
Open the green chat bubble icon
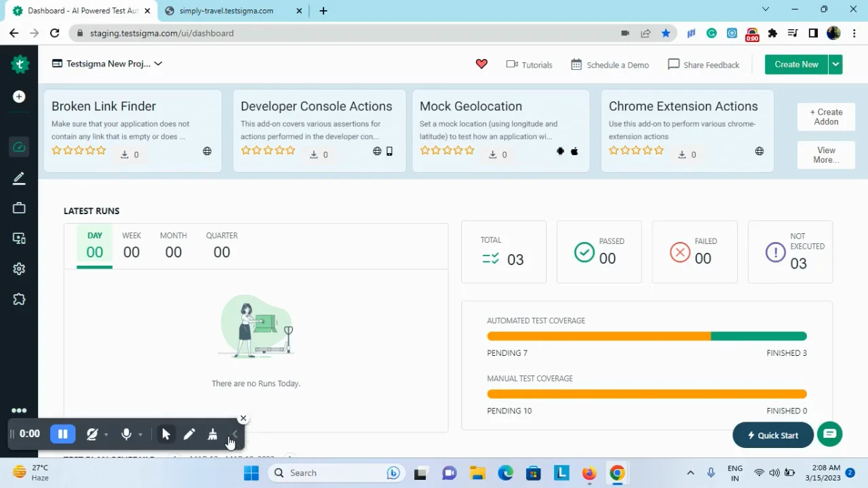click(829, 434)
